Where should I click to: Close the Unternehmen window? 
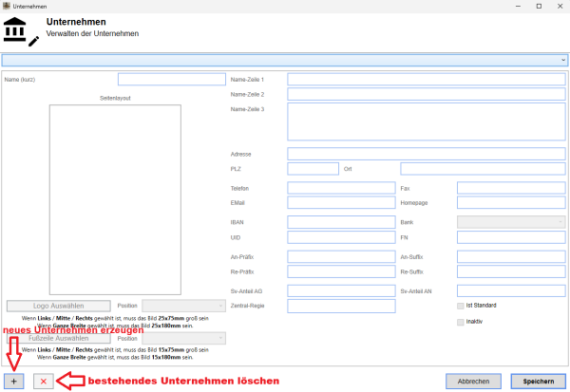tap(560, 7)
